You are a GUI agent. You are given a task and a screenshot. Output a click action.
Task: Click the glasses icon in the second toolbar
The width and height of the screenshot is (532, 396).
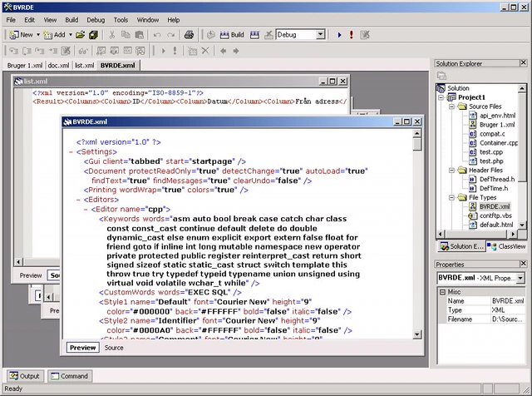click(x=83, y=51)
